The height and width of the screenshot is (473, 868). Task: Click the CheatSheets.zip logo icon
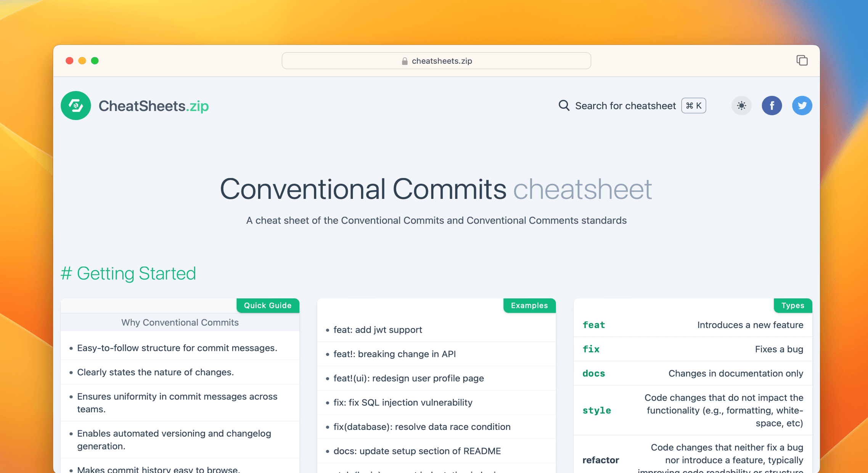[x=76, y=106]
